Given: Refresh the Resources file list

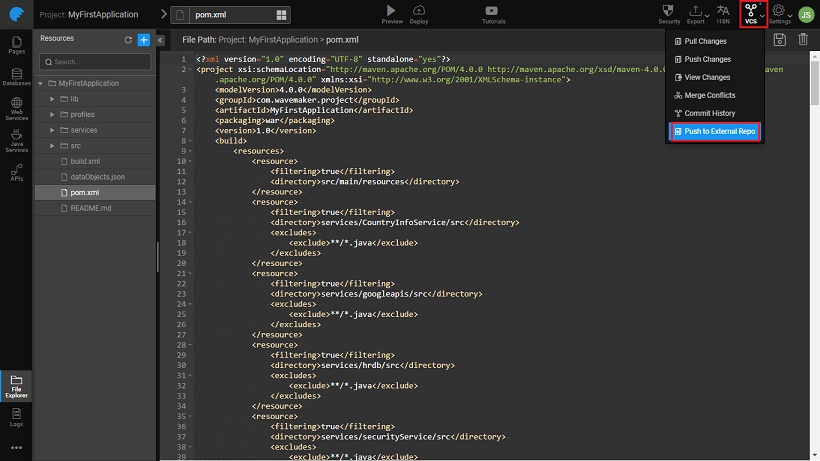Looking at the screenshot, I should (128, 39).
